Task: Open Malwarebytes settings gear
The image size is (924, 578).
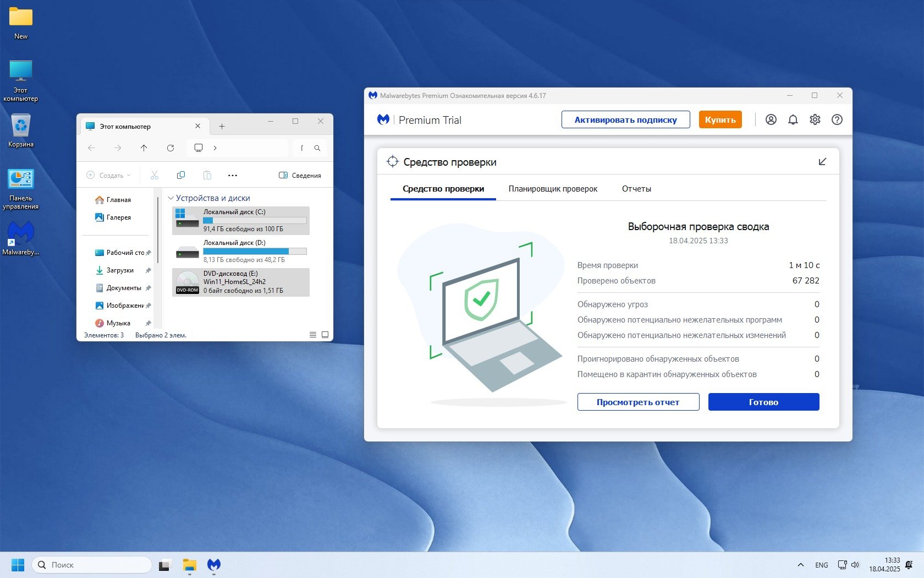Action: point(815,119)
